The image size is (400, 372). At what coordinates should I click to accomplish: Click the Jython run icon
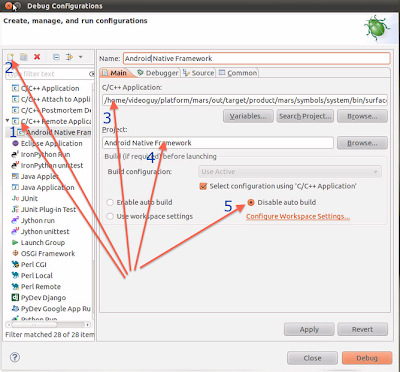click(x=15, y=220)
